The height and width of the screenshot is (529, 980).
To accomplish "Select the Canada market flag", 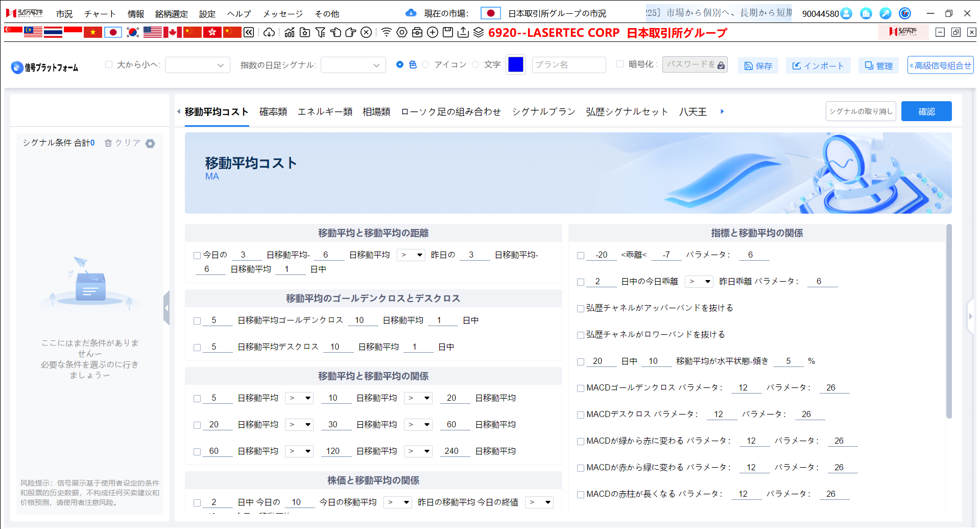I will pyautogui.click(x=173, y=32).
